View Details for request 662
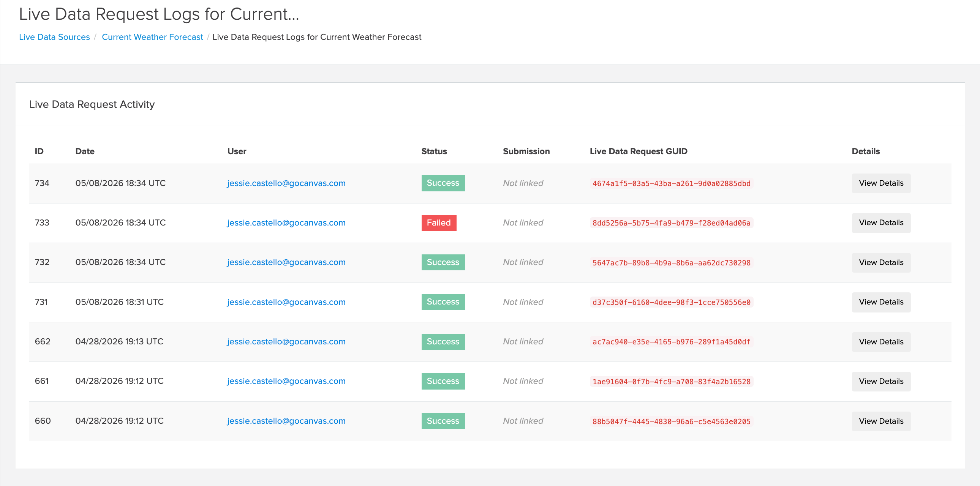 click(881, 341)
